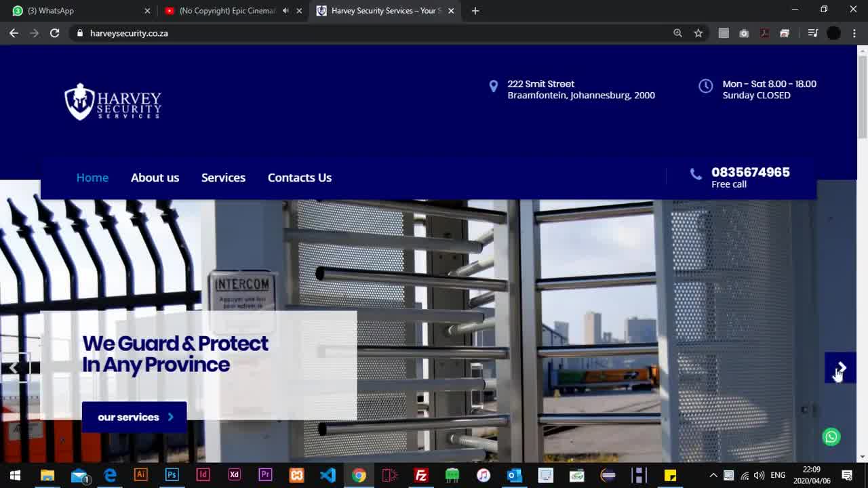The height and width of the screenshot is (488, 868).
Task: Show hidden system tray icons
Action: click(713, 475)
